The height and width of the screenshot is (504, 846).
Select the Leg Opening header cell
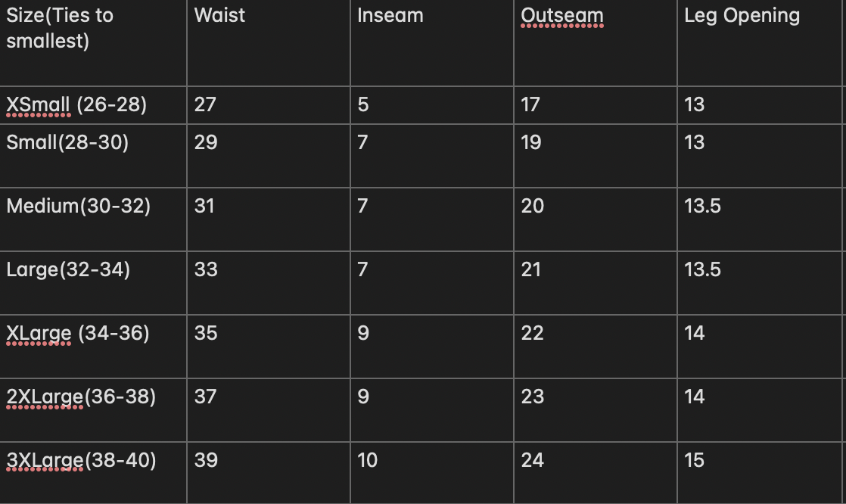(759, 42)
